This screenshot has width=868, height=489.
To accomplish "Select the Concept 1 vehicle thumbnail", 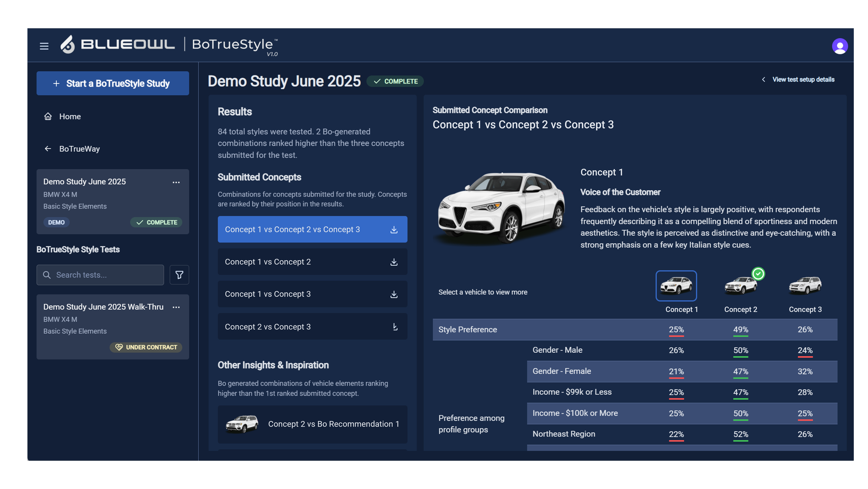I will (x=676, y=286).
